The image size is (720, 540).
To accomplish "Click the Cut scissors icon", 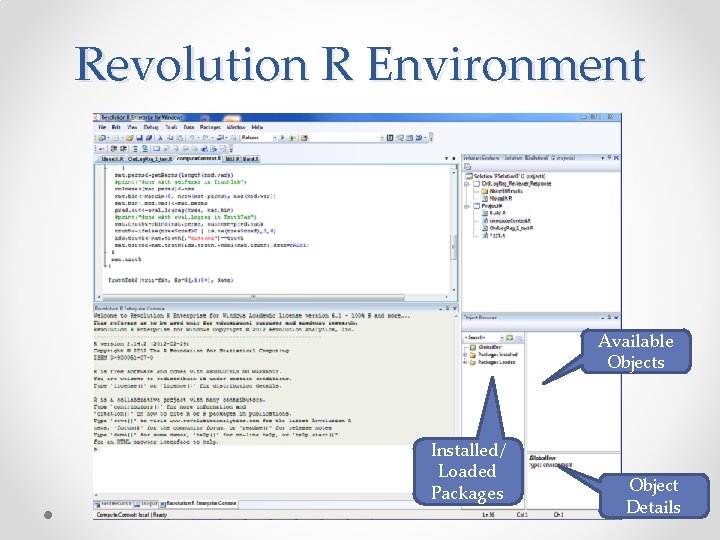I will point(160,138).
